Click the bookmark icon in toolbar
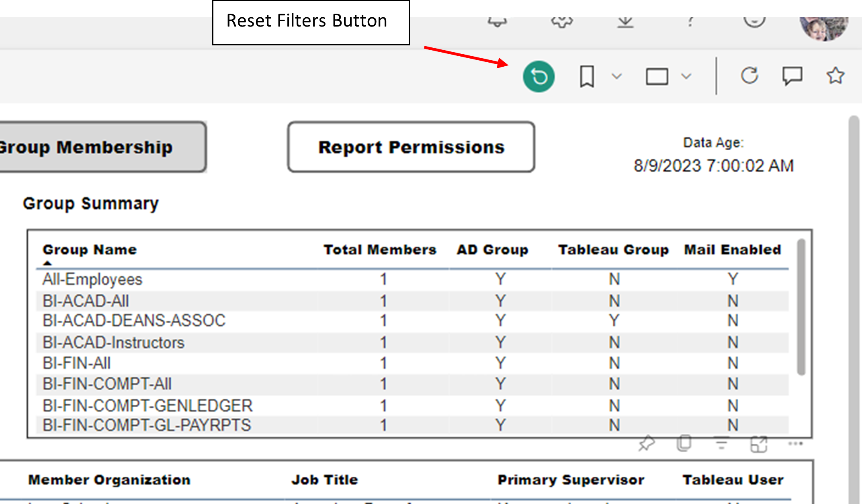This screenshot has height=504, width=862. [587, 76]
